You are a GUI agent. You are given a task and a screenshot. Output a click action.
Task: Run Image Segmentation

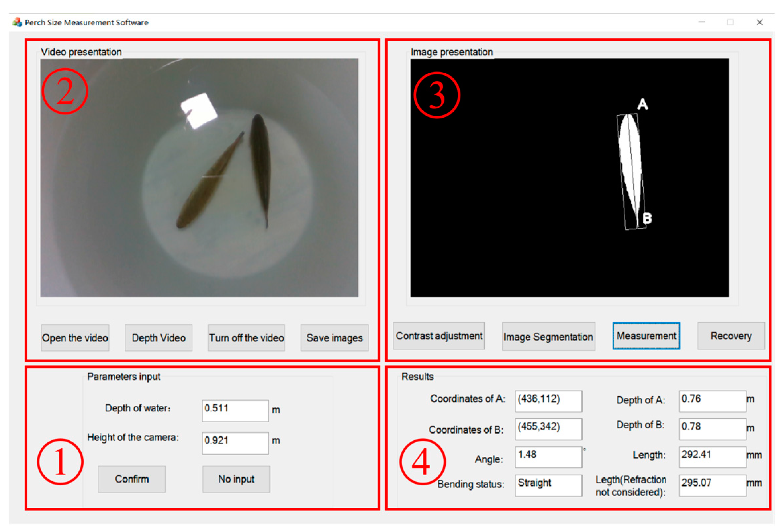[x=548, y=337]
